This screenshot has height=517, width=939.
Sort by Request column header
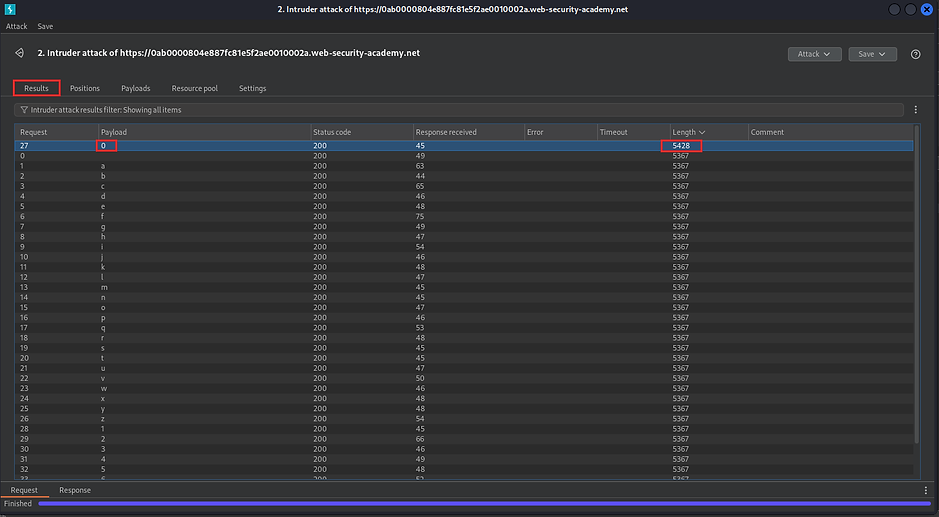[x=56, y=132]
